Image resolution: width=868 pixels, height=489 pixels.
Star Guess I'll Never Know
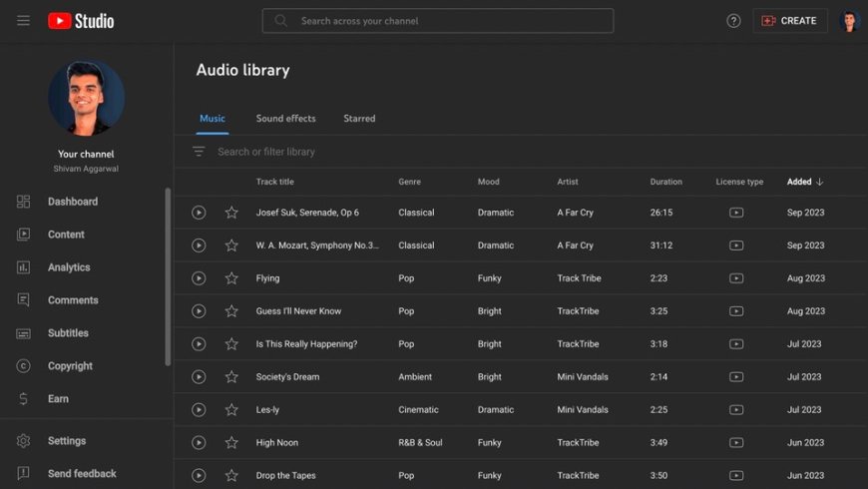[x=231, y=311]
